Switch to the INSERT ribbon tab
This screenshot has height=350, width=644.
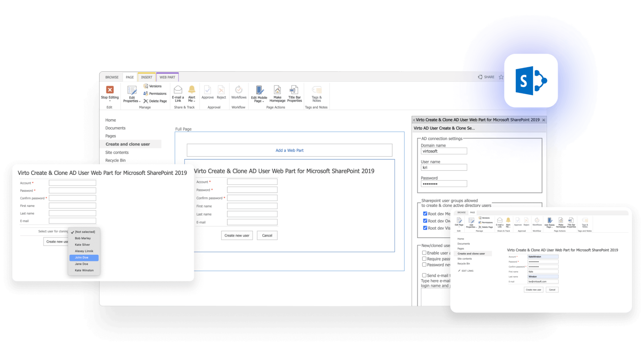pyautogui.click(x=147, y=77)
